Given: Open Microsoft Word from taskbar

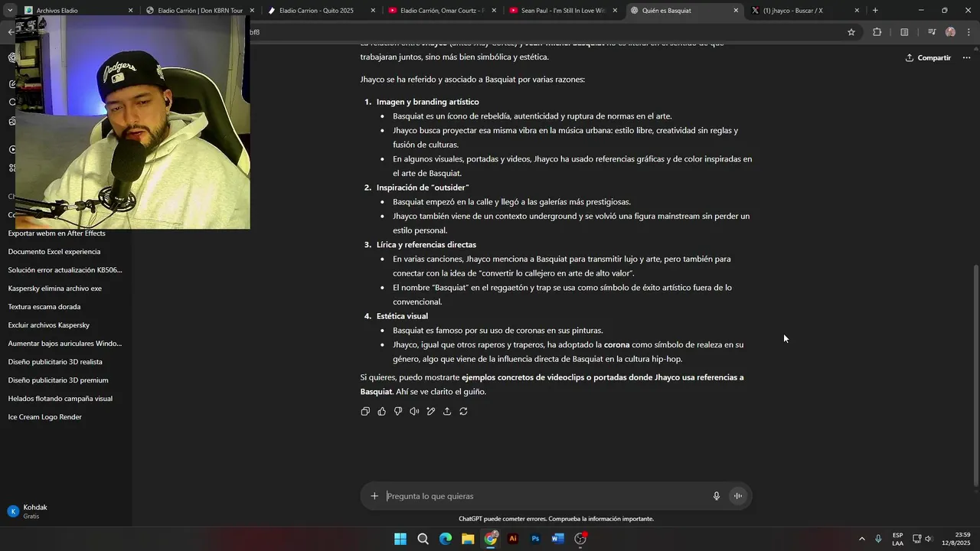Looking at the screenshot, I should (x=557, y=539).
